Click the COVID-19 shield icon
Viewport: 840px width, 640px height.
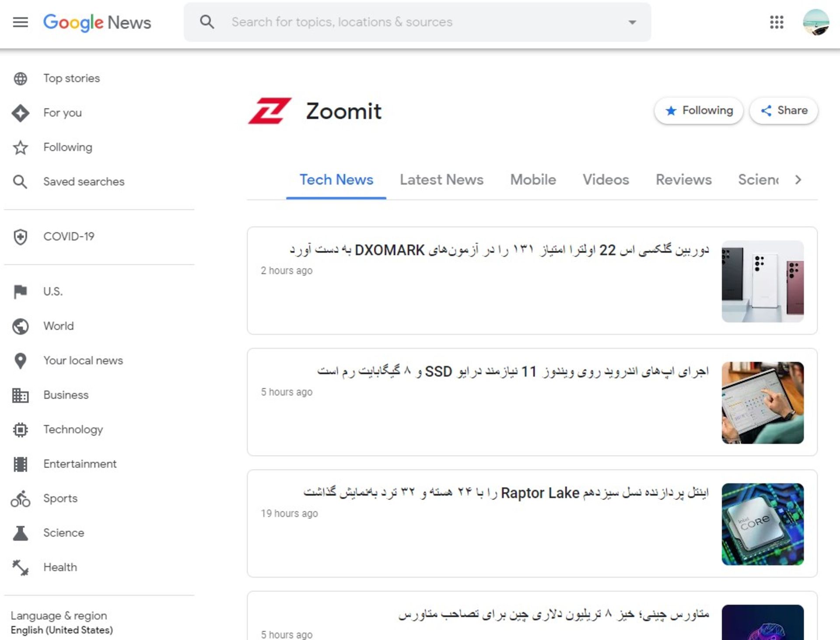point(20,237)
